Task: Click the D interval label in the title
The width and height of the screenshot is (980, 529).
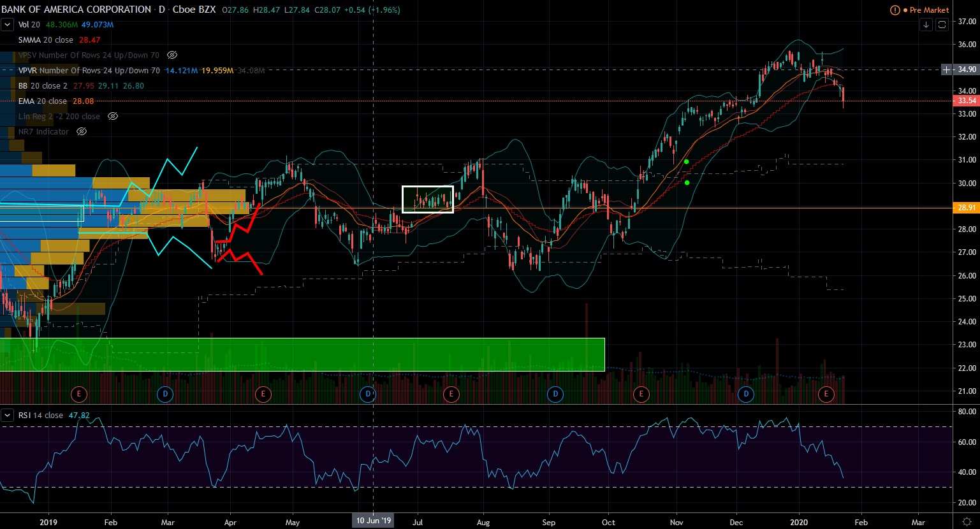Action: [x=162, y=10]
